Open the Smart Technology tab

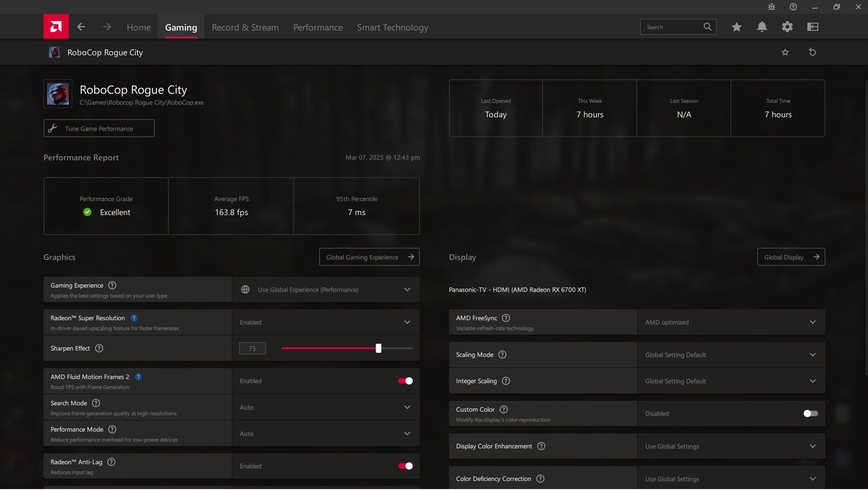pyautogui.click(x=392, y=27)
